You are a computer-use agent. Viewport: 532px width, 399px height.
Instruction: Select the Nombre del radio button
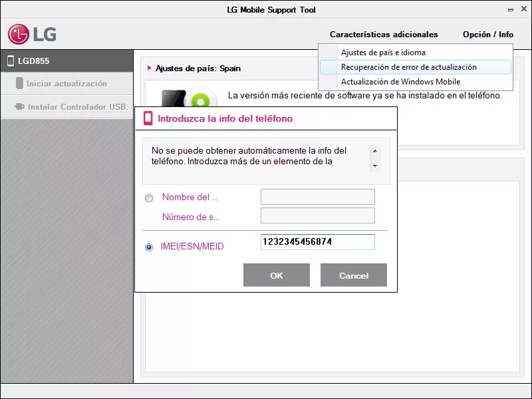pos(148,198)
